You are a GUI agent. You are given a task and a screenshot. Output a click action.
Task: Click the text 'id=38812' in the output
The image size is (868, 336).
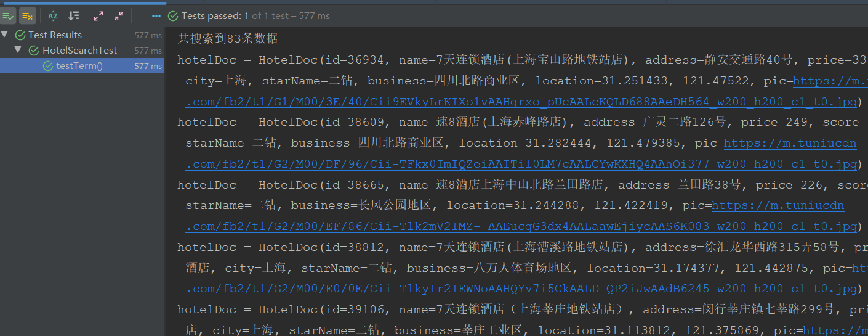click(355, 247)
